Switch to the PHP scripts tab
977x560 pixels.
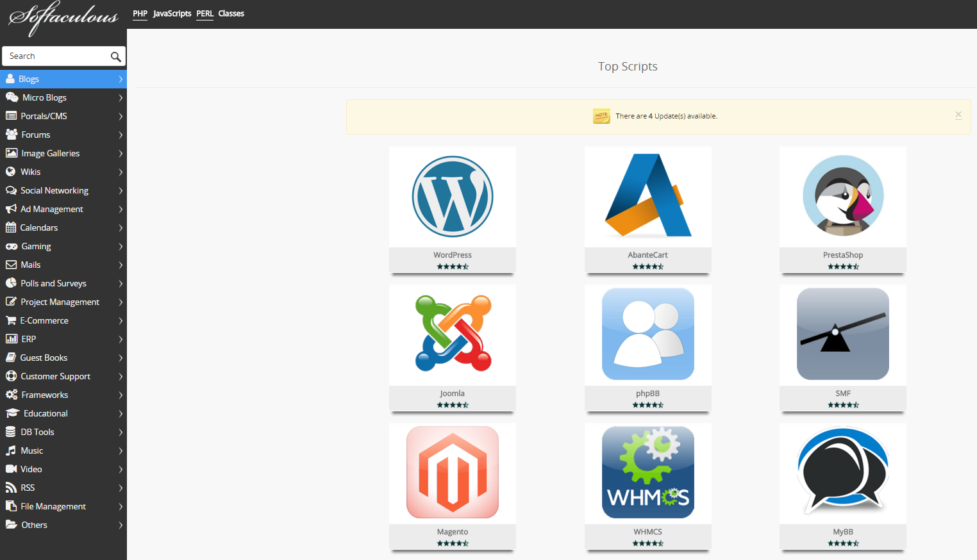click(140, 13)
